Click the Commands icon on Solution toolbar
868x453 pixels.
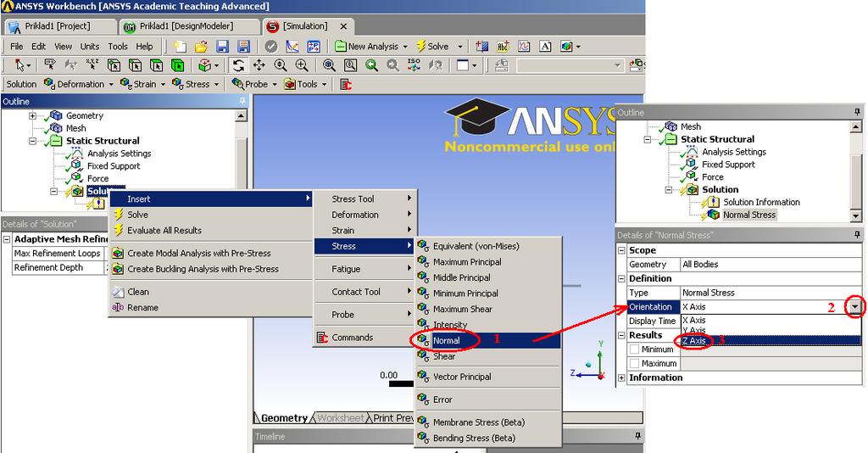click(346, 84)
